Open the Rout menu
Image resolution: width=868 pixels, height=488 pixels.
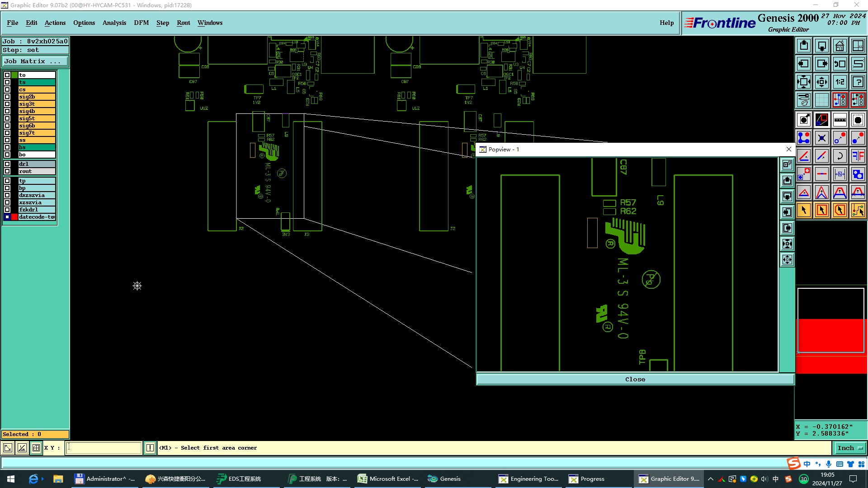tap(183, 23)
